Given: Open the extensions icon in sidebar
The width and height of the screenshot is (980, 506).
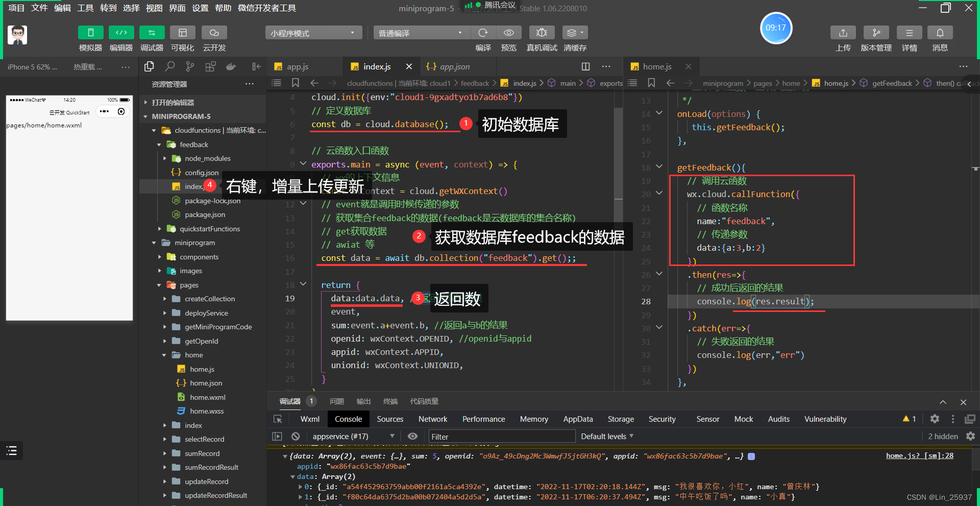Looking at the screenshot, I should point(210,66).
